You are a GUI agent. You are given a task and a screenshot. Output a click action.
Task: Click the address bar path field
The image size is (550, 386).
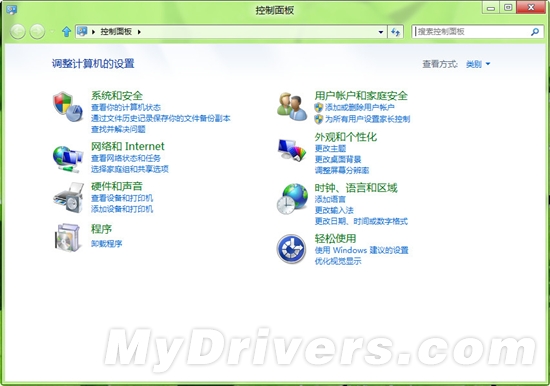pyautogui.click(x=232, y=32)
